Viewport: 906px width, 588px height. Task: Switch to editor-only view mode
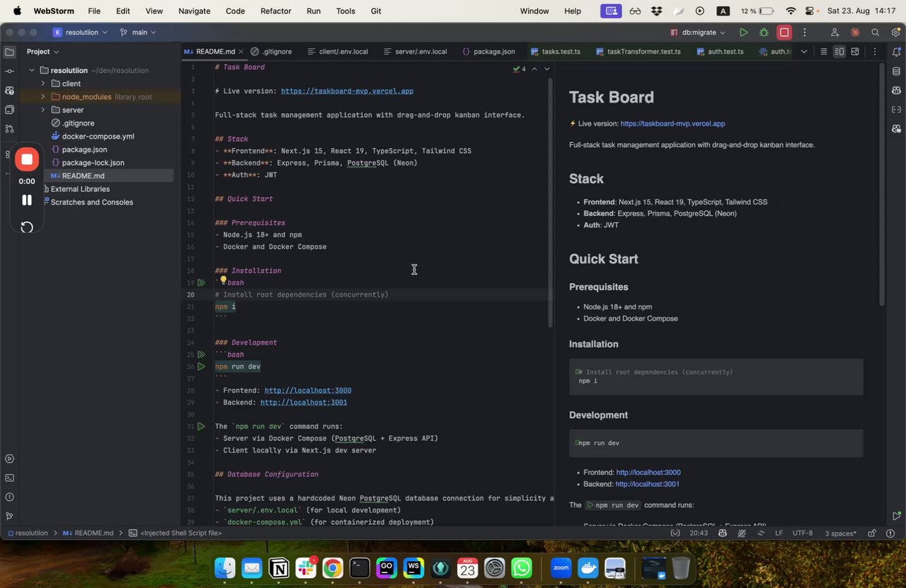coord(823,52)
